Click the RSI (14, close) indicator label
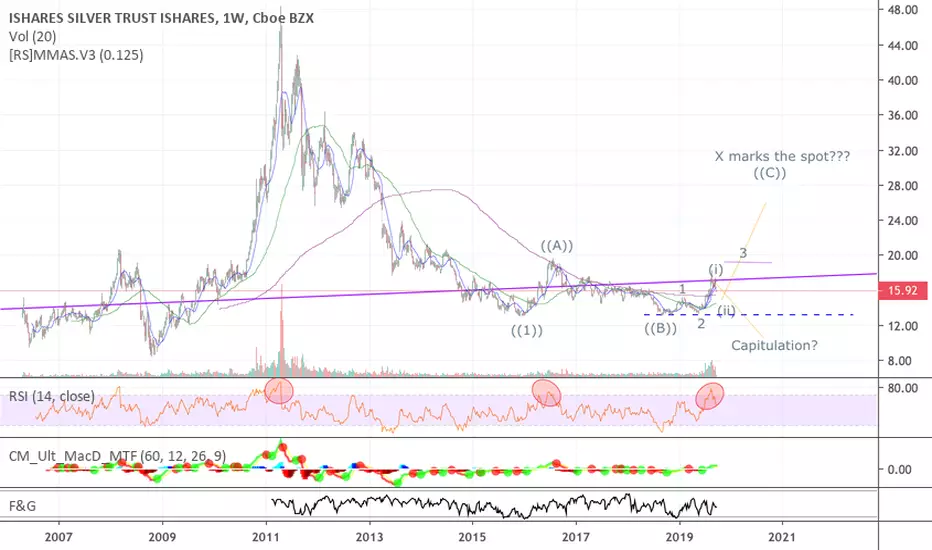Viewport: 932px width, 550px height. pos(52,396)
